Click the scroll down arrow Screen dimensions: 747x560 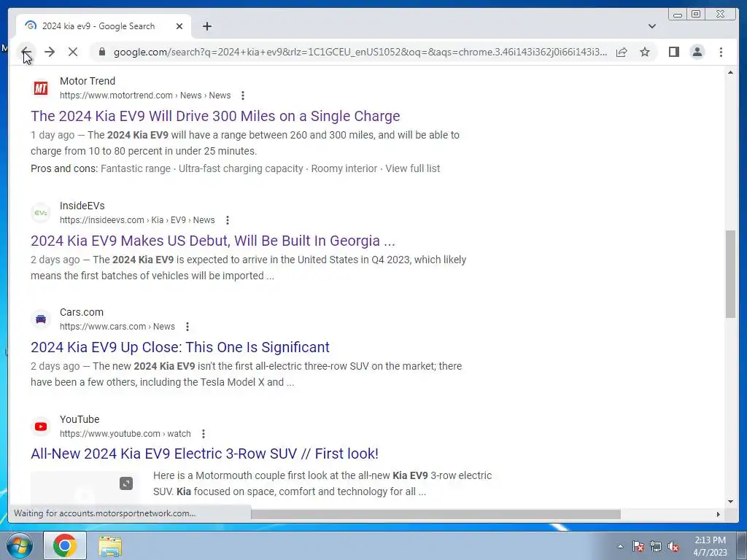(x=730, y=502)
